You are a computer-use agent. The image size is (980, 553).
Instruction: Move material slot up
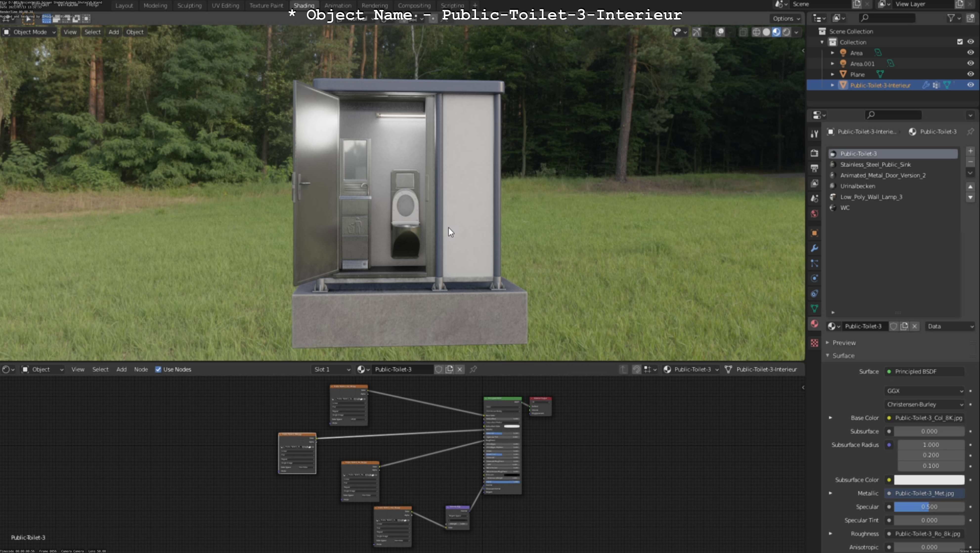pos(971,187)
